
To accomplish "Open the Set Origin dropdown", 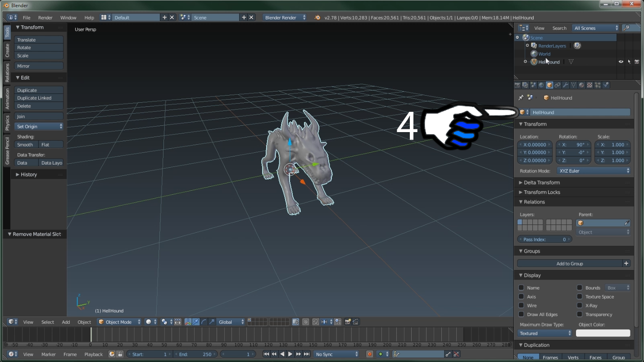I will (39, 126).
